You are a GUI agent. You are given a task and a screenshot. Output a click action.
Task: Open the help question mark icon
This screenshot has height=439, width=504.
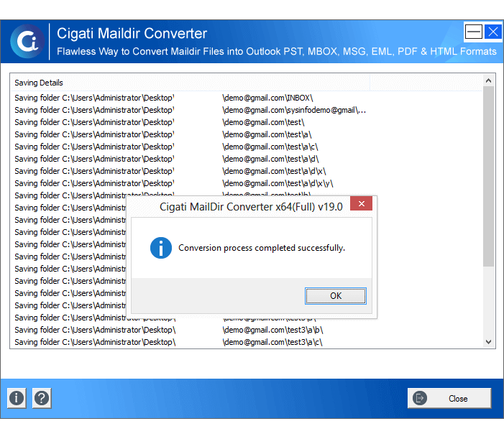coord(42,398)
